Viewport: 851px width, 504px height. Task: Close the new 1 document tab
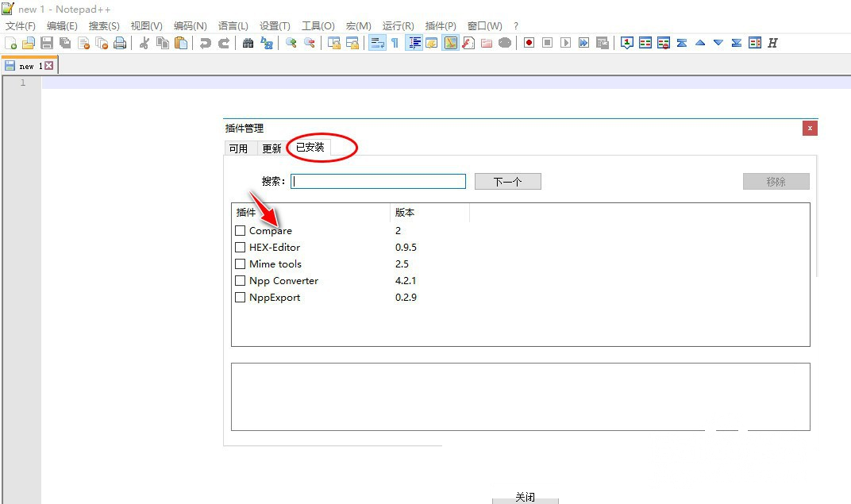(x=49, y=66)
